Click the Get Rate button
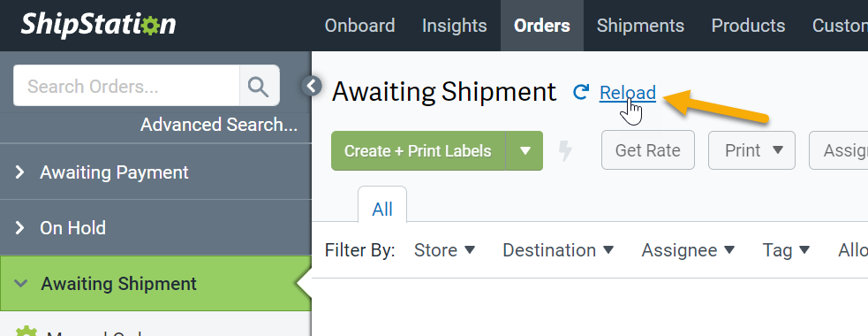Screen dimensions: 868x336 coord(647,150)
